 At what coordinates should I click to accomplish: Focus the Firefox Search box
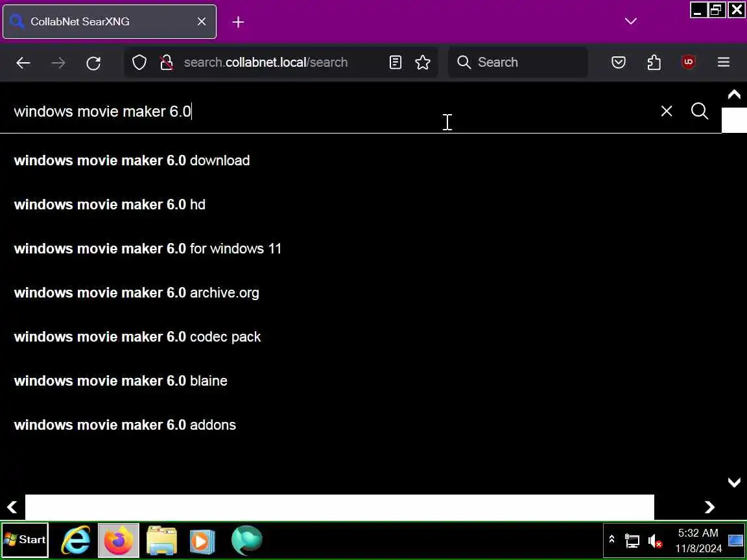coord(518,62)
